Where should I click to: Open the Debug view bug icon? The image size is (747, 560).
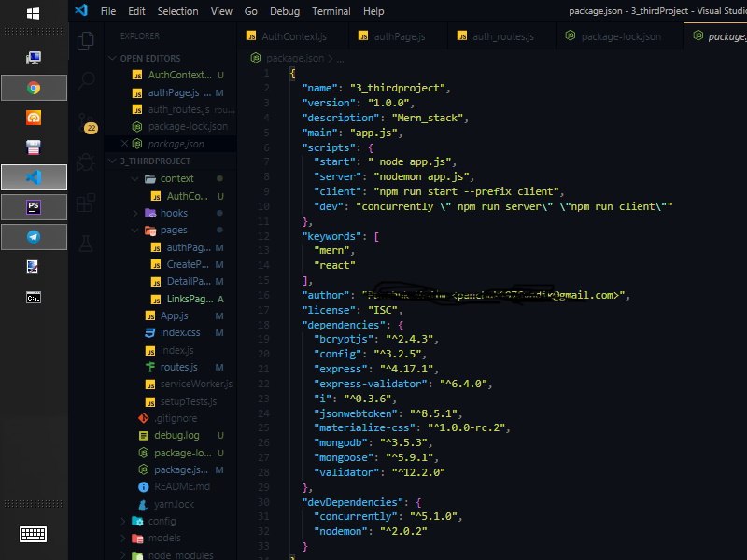(86, 161)
